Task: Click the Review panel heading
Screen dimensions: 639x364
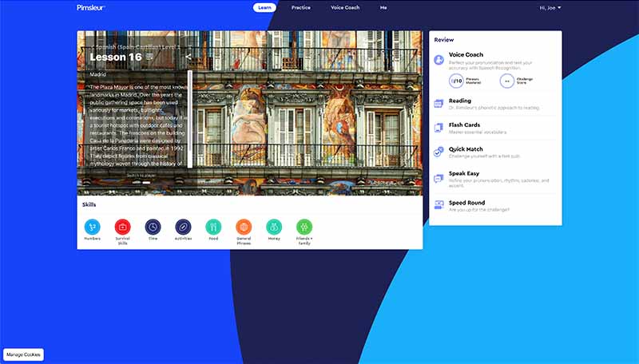Action: [x=444, y=40]
